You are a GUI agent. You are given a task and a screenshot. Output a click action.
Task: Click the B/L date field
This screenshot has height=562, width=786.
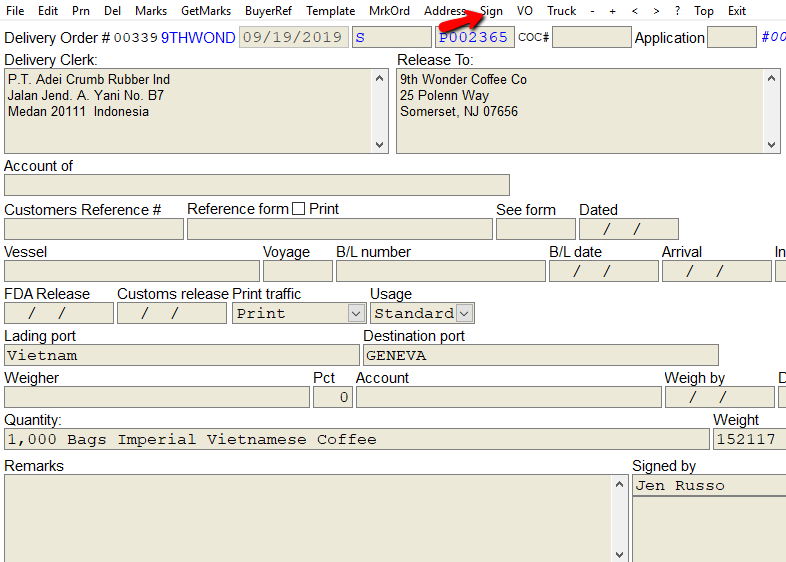(x=604, y=271)
